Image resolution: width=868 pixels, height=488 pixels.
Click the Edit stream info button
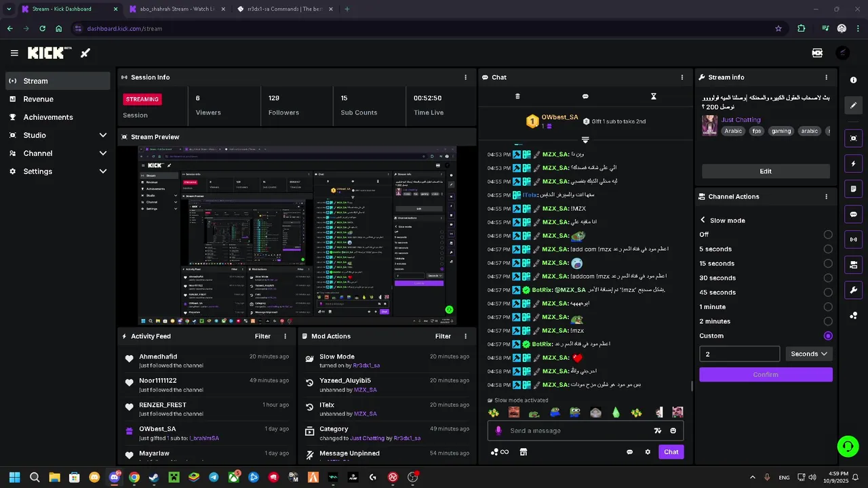pos(766,171)
